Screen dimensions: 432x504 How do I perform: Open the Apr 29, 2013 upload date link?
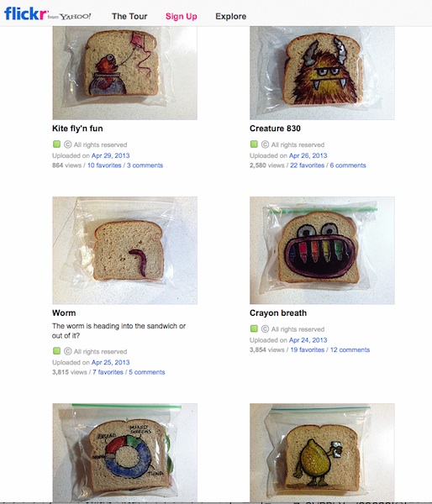[110, 155]
